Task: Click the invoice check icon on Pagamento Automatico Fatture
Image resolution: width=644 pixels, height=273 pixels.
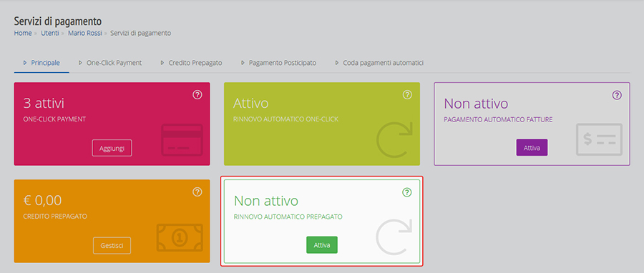Action: pos(599,139)
